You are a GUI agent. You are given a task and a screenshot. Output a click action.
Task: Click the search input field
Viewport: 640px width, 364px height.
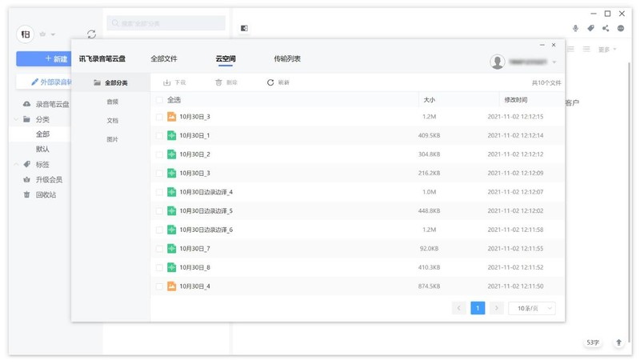[x=166, y=24]
